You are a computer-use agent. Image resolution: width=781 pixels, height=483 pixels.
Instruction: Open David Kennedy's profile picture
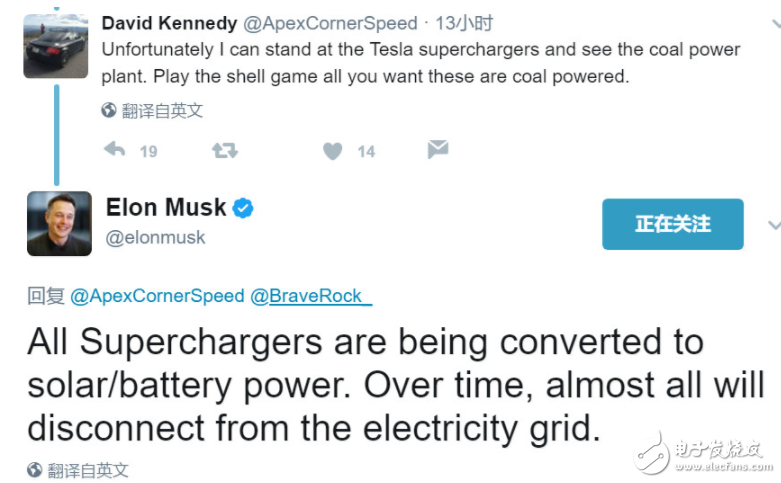pos(56,46)
